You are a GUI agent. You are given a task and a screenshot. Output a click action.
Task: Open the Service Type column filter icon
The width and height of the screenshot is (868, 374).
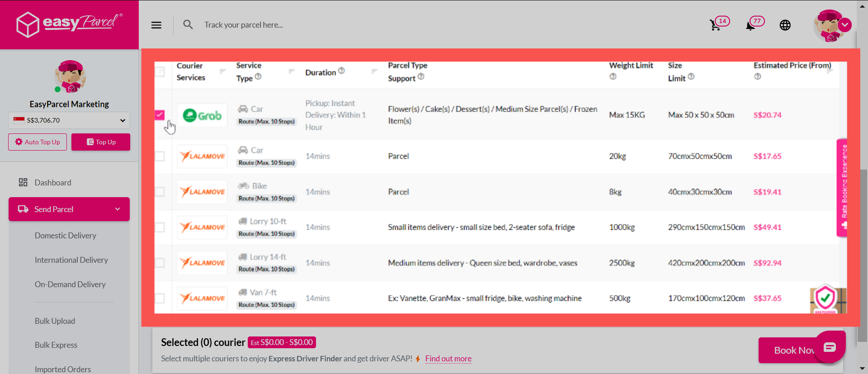(292, 71)
